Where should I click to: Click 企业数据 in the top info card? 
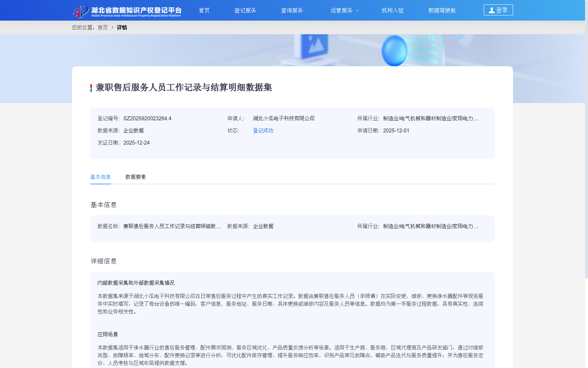coord(133,131)
